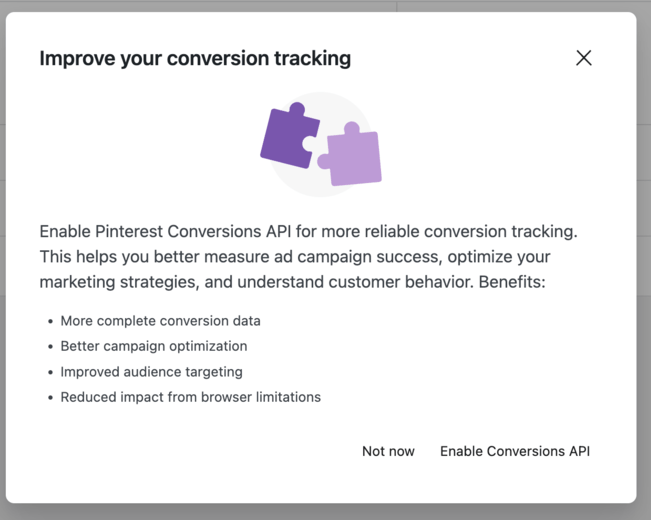Close the conversion tracking dialog with X
The image size is (651, 520).
584,58
